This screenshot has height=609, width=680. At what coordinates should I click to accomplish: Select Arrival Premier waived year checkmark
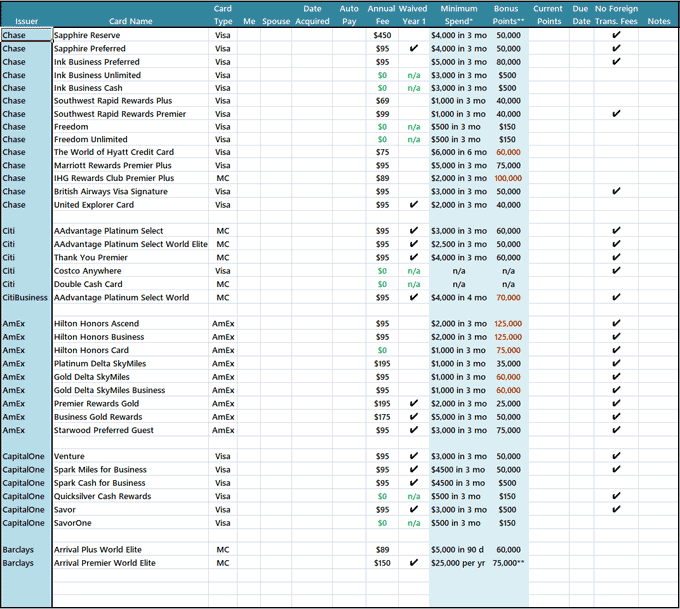click(x=414, y=563)
